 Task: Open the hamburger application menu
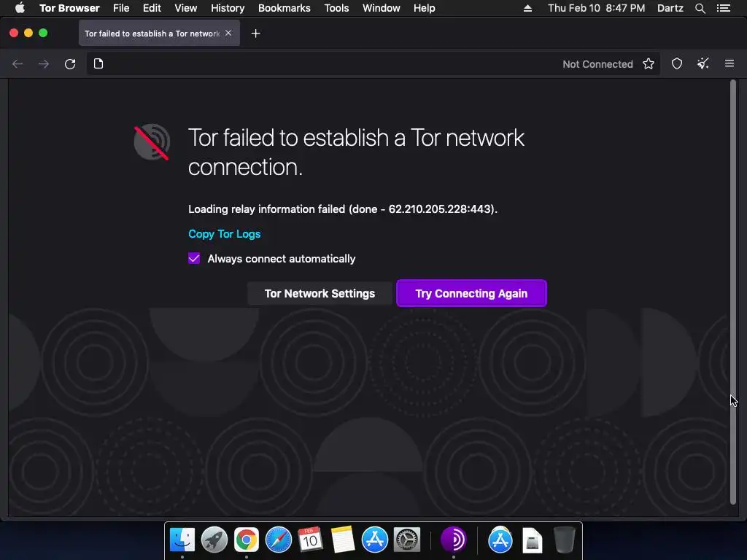[x=729, y=63]
